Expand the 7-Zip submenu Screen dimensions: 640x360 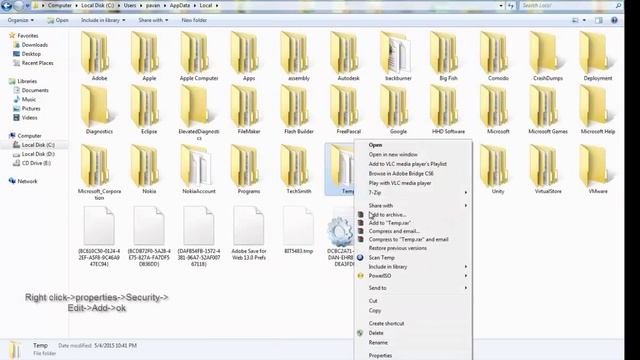click(413, 192)
